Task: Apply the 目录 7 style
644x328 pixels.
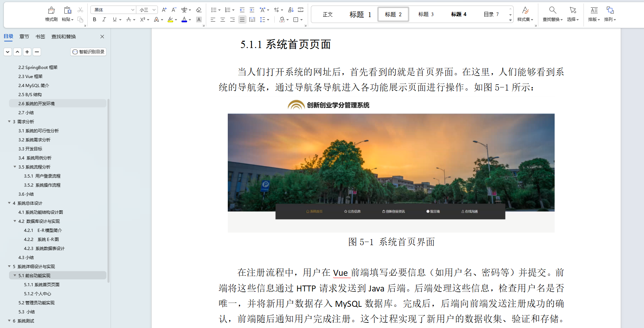Action: point(491,14)
